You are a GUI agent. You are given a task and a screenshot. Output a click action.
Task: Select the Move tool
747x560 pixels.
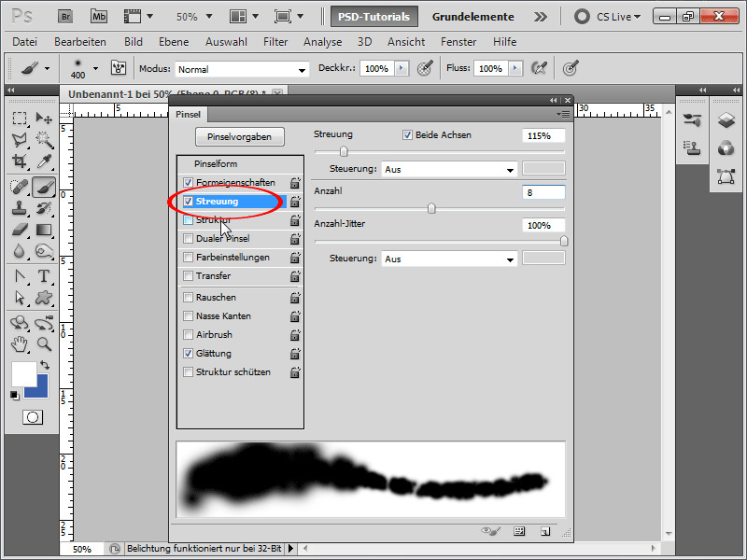(44, 119)
